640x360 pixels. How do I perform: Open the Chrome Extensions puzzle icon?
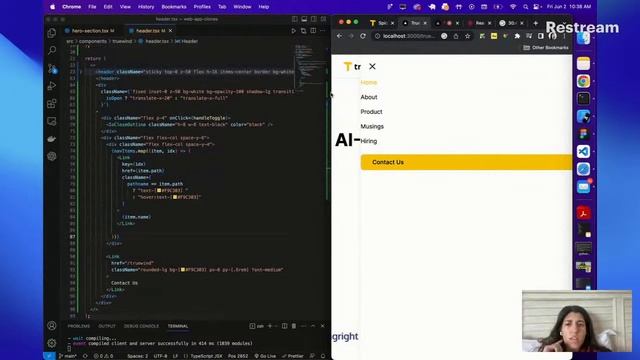coord(517,36)
